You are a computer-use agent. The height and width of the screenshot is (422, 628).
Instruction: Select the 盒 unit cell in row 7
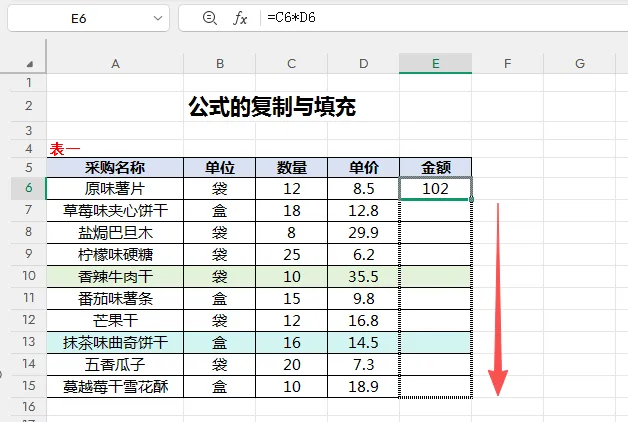coord(219,211)
